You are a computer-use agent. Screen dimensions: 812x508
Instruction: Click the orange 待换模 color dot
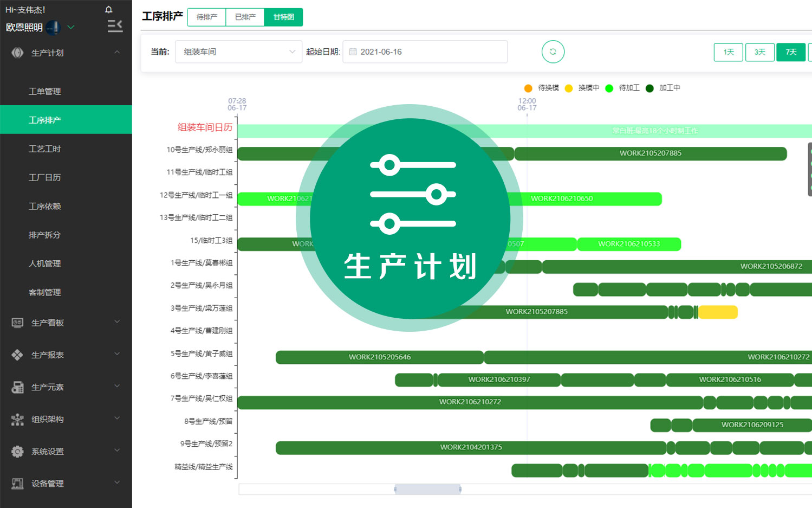[528, 88]
